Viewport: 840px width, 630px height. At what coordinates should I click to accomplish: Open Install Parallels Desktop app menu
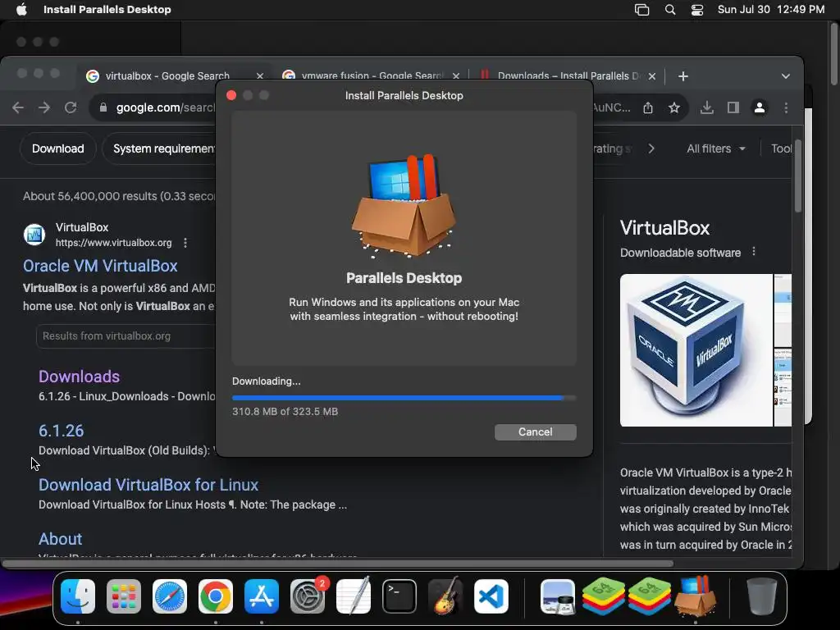click(107, 10)
